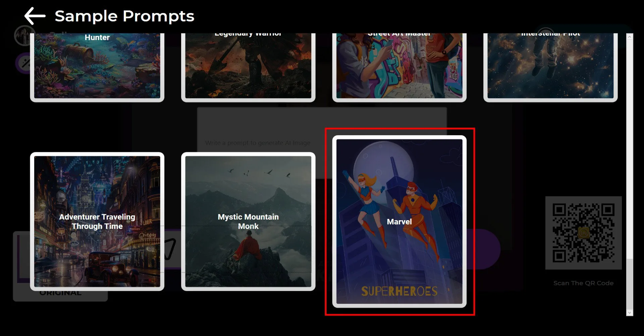This screenshot has height=336, width=644.
Task: Focus the 'Write a prompt' input field
Action: pyautogui.click(x=322, y=143)
